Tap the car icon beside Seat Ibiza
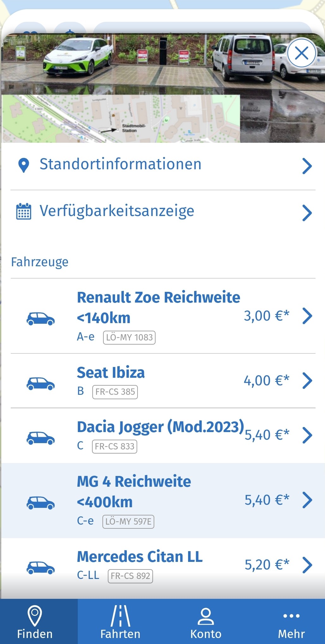 40,383
